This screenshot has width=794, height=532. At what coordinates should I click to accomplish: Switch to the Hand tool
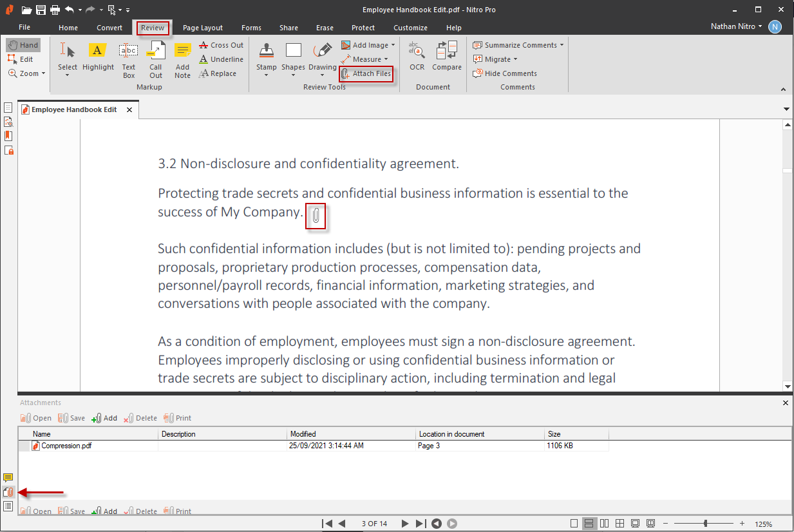(23, 44)
